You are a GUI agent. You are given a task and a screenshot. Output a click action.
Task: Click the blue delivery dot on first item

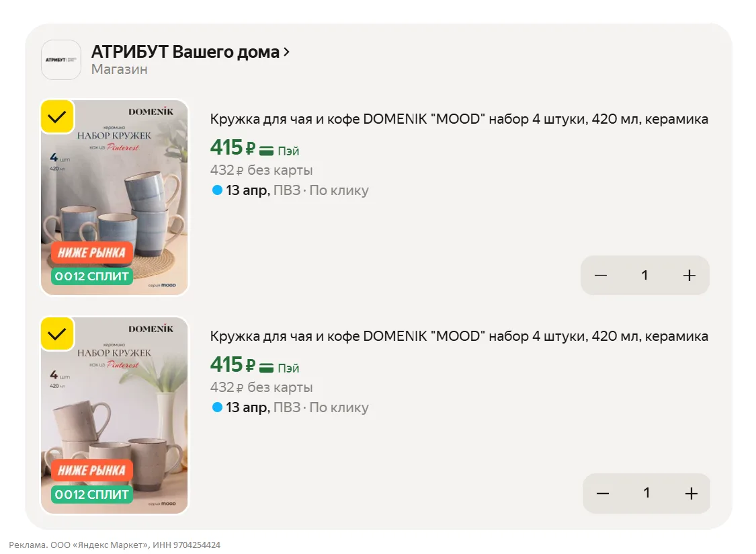217,190
